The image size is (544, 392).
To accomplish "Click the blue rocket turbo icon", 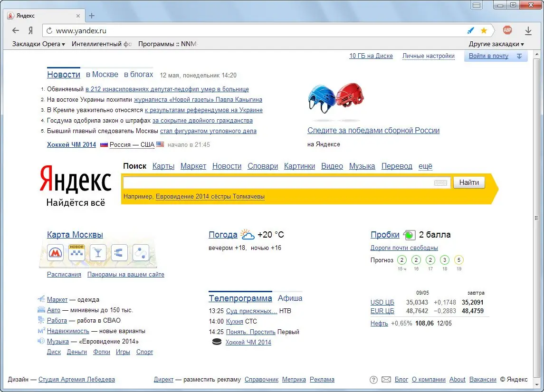I will click(x=470, y=30).
